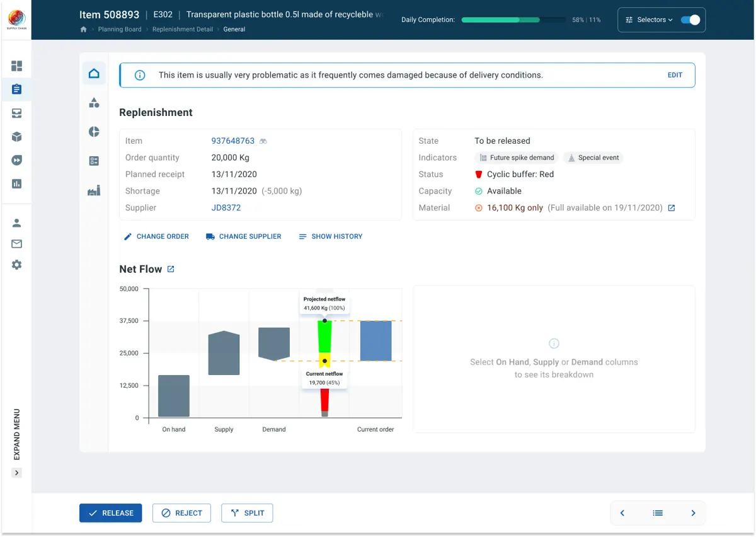This screenshot has height=537, width=756.
Task: Switch to the pie chart tab icon
Action: pos(94,132)
